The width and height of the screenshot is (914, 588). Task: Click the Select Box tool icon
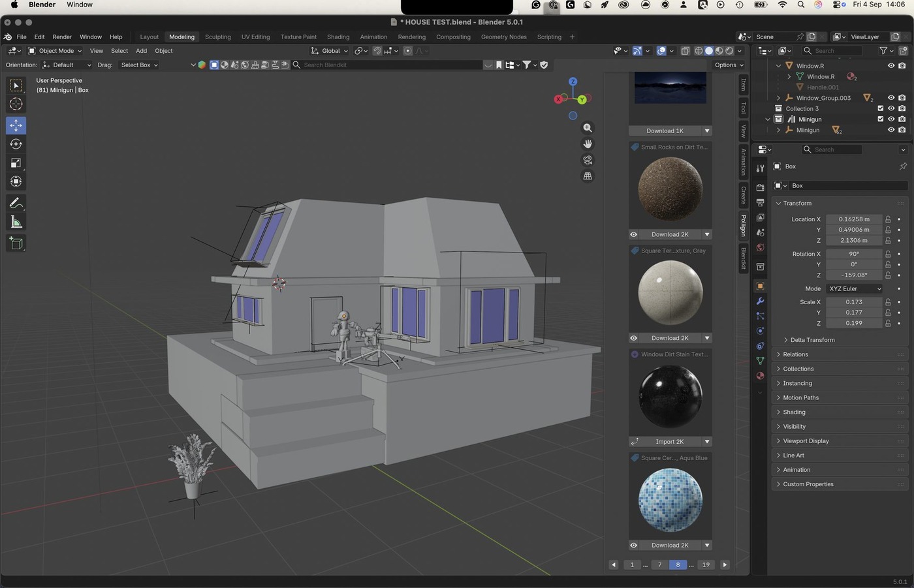[16, 85]
